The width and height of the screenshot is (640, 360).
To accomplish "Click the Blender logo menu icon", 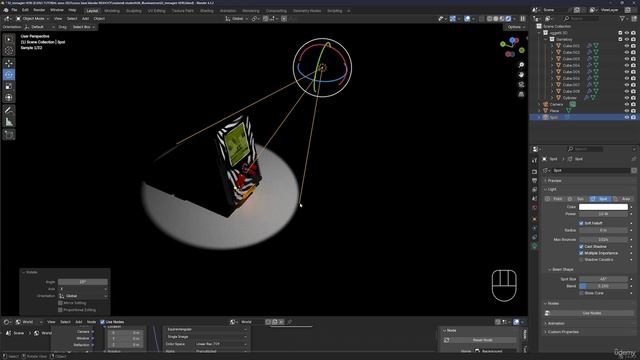I will click(6, 10).
